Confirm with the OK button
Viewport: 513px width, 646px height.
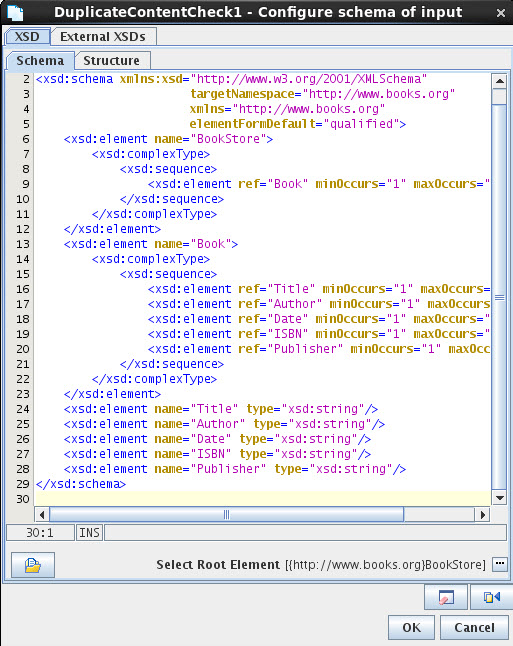411,627
